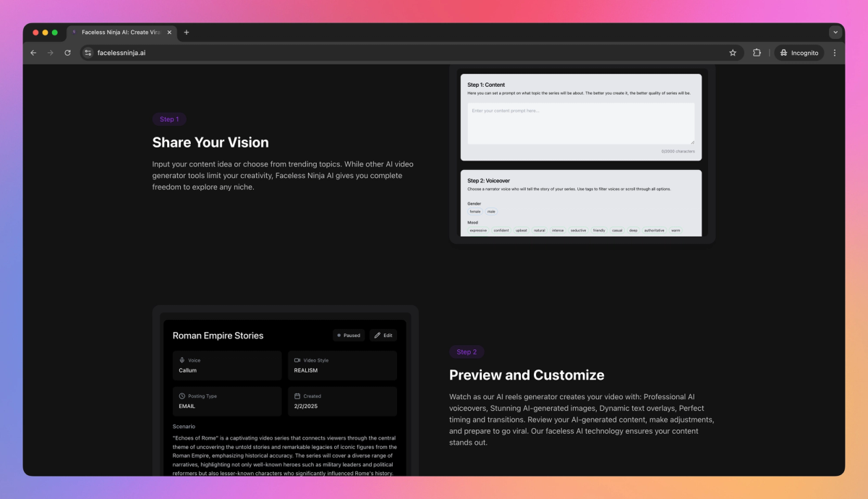Go back using the browser back arrow
The height and width of the screenshot is (499, 868).
[33, 53]
